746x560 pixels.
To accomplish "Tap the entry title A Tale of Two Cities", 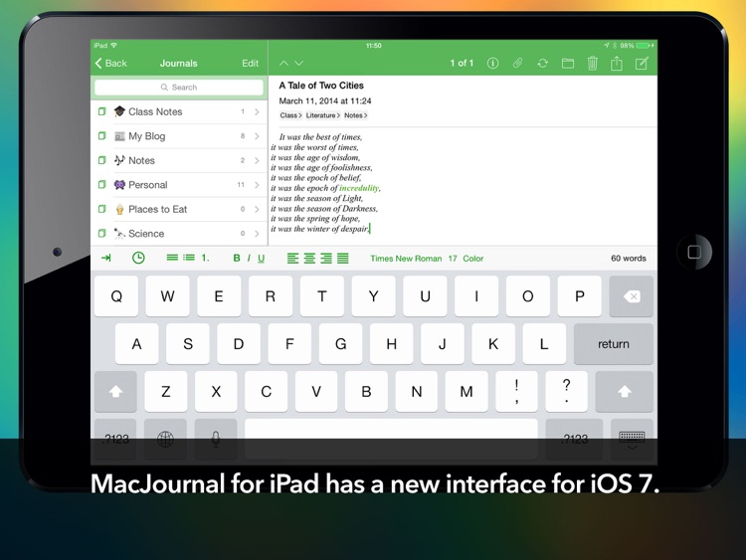I will 321,86.
